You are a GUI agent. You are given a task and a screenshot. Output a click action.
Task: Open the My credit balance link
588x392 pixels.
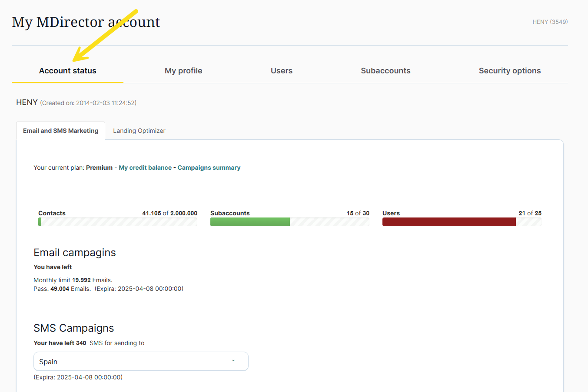point(145,168)
